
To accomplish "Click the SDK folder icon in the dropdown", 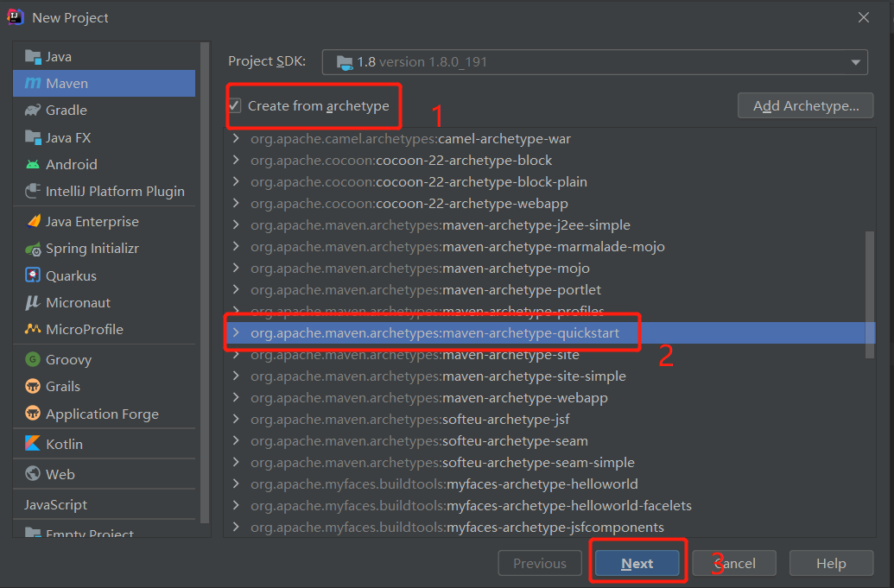I will pyautogui.click(x=345, y=62).
